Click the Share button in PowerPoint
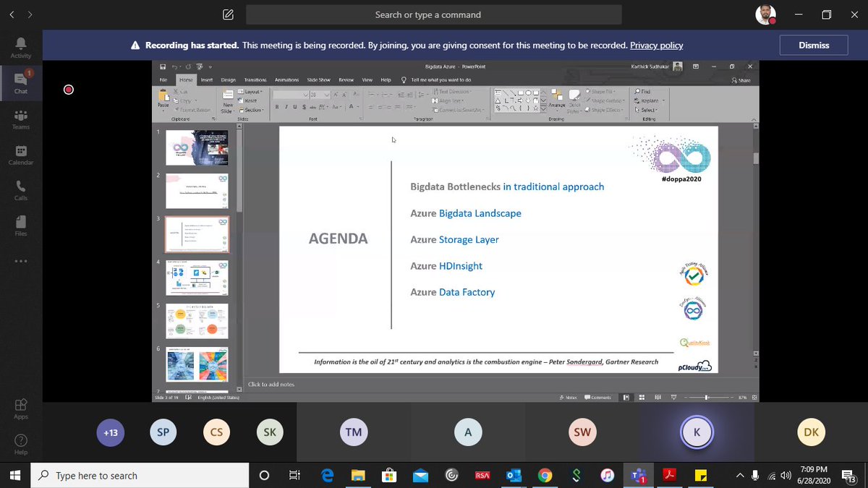Screen dimensions: 868x488 (741, 80)
